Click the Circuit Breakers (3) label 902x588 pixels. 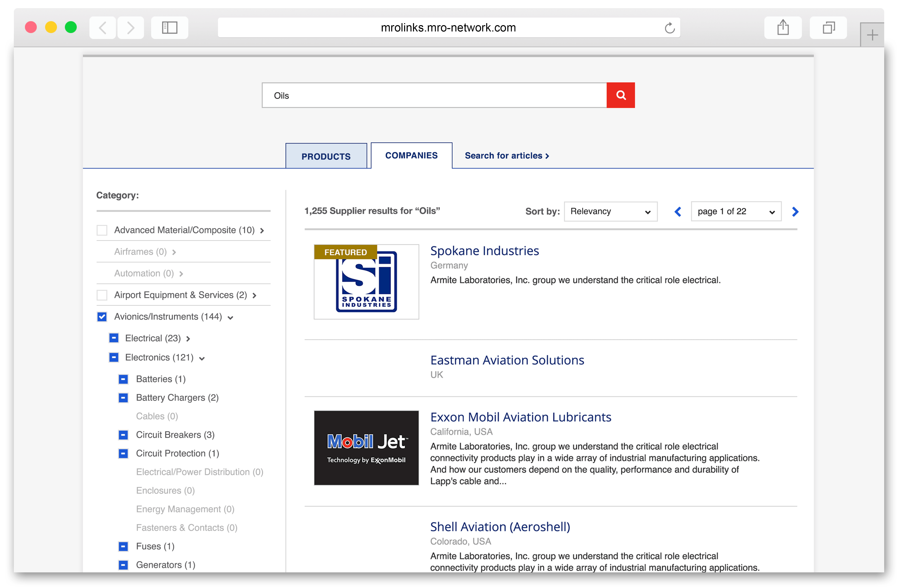coord(175,435)
